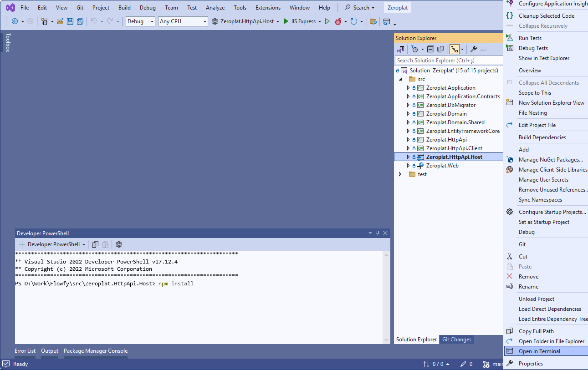Open terminal settings gear icon

(119, 244)
